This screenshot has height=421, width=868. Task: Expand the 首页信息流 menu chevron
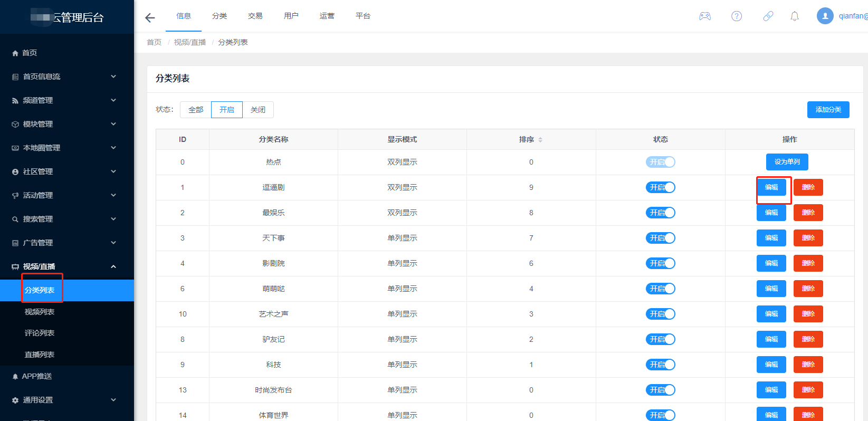coord(113,76)
